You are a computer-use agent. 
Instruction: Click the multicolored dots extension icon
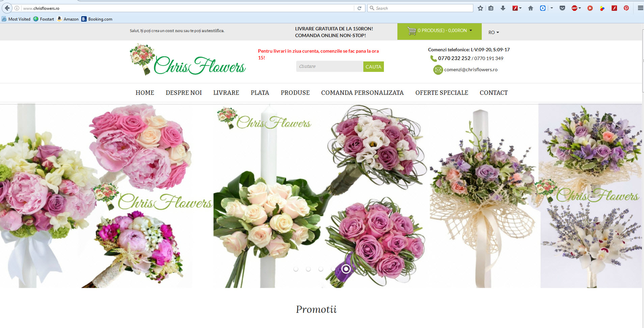(x=602, y=8)
